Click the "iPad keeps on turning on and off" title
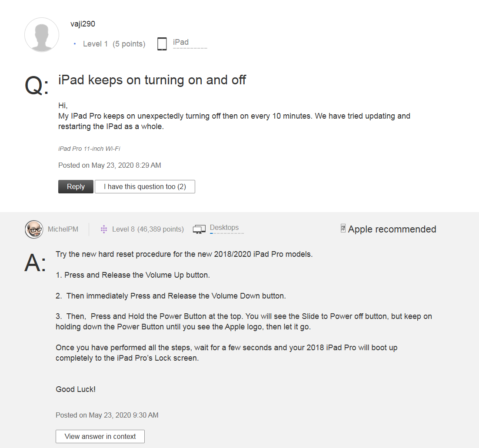The height and width of the screenshot is (448, 479). (x=152, y=80)
